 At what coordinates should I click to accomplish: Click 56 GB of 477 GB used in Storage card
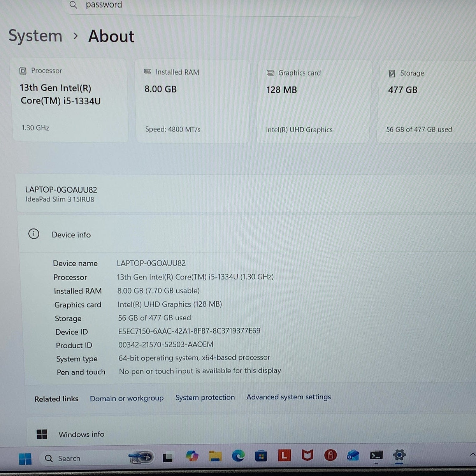click(419, 130)
